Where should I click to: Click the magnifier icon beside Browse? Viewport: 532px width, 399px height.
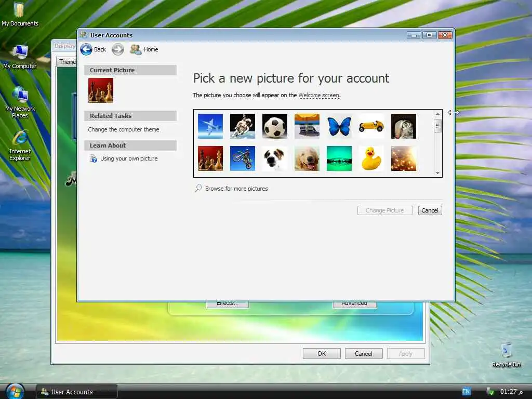click(198, 188)
